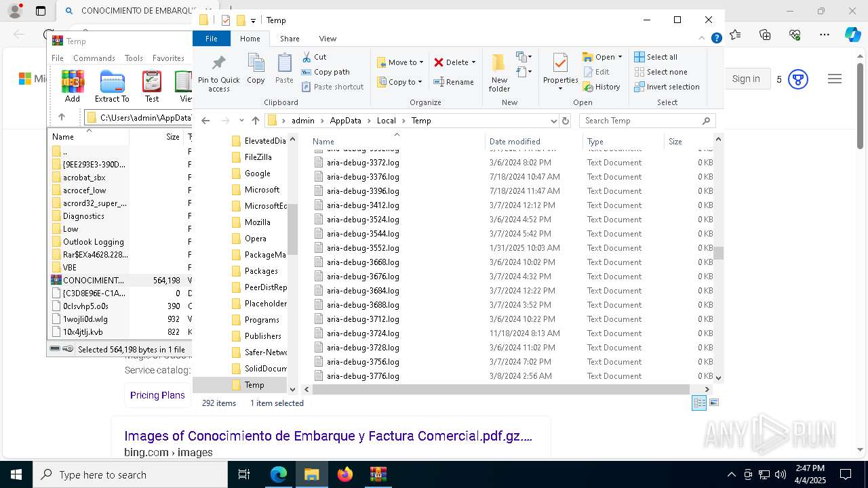Click Select none in ribbon
Screen dimensions: 868x488
pos(660,72)
